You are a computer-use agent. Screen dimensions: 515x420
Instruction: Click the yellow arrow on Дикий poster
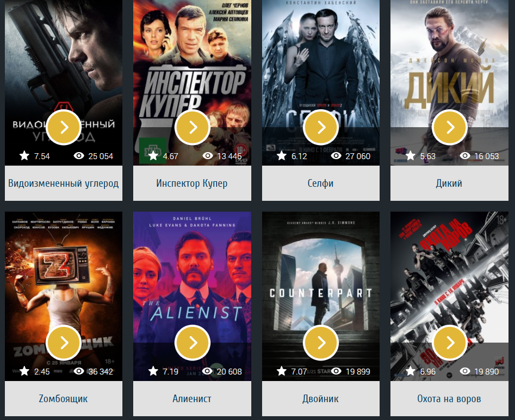(450, 128)
